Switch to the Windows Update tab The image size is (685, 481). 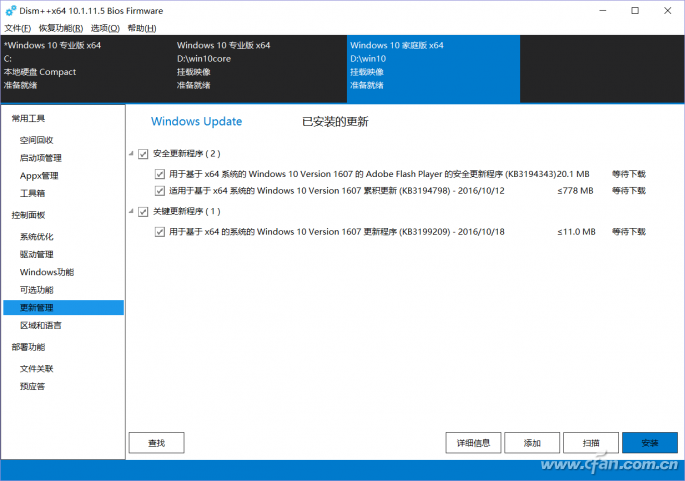pyautogui.click(x=196, y=121)
